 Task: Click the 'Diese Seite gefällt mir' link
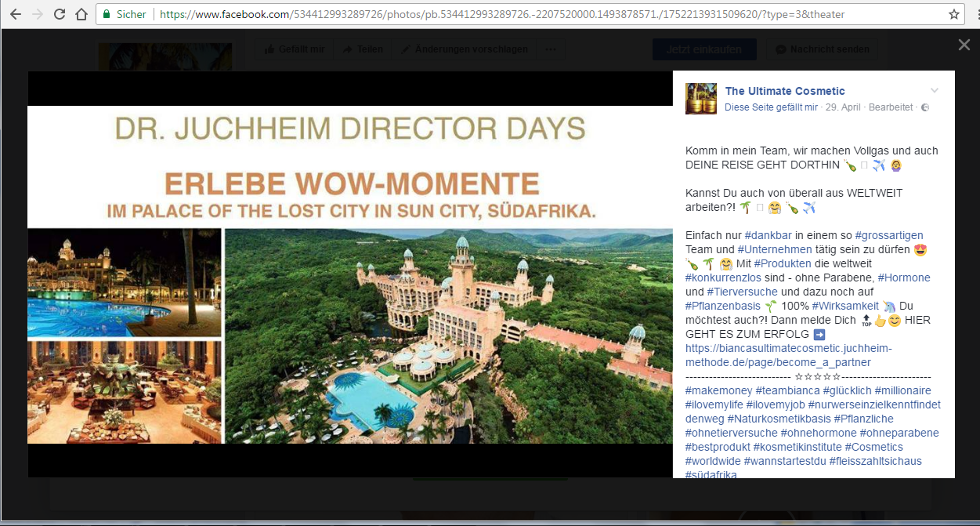point(771,107)
